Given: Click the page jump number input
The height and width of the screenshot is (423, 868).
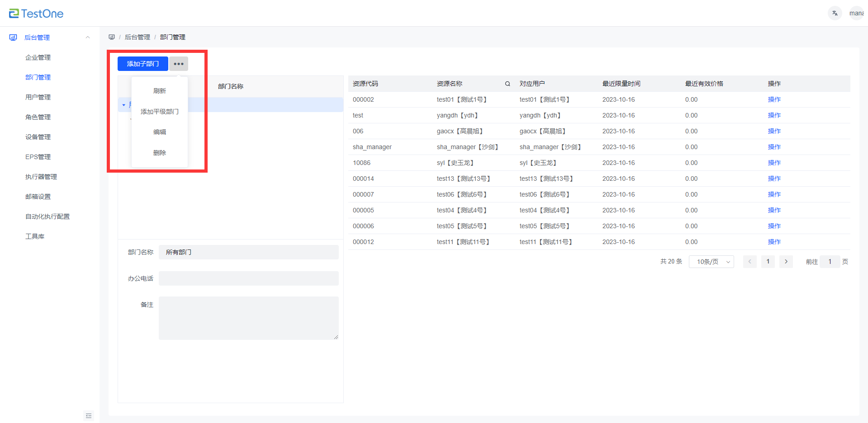Looking at the screenshot, I should (830, 262).
